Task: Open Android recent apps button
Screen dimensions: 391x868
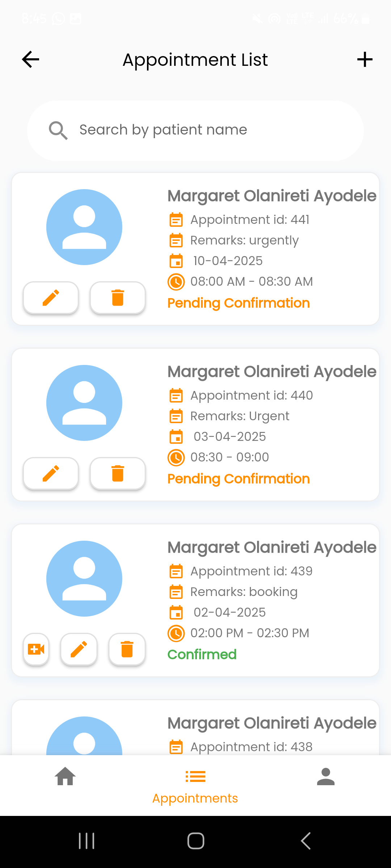Action: [x=87, y=841]
